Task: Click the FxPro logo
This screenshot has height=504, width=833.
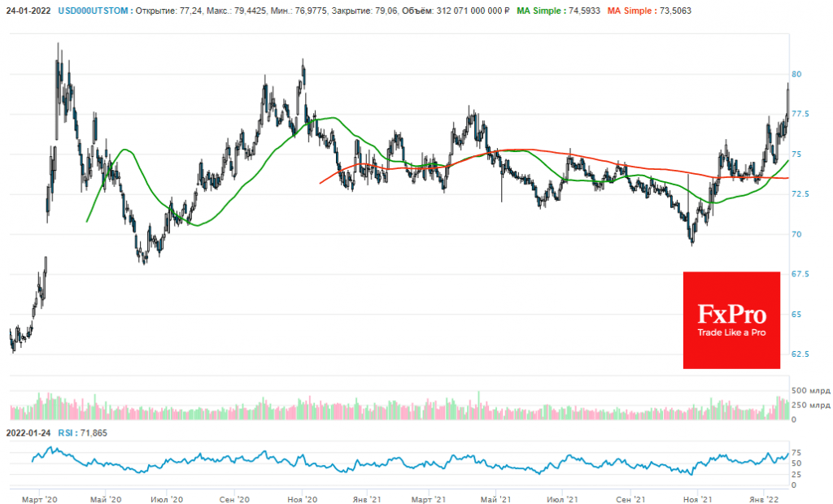Action: click(x=731, y=319)
